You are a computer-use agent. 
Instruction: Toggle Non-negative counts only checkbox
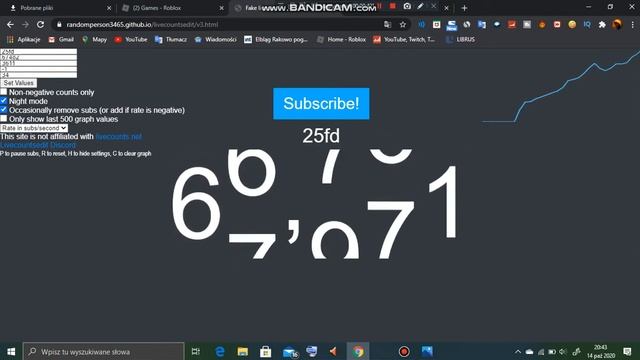pyautogui.click(x=4, y=92)
